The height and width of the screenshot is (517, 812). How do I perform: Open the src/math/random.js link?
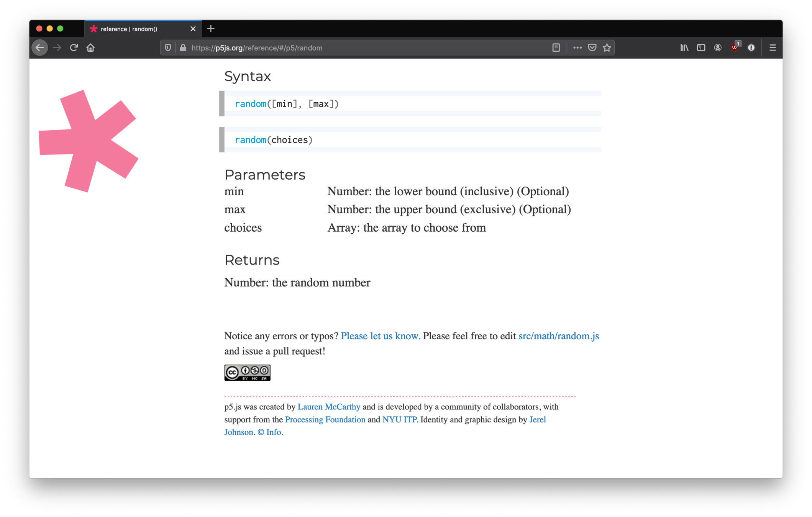pos(558,336)
